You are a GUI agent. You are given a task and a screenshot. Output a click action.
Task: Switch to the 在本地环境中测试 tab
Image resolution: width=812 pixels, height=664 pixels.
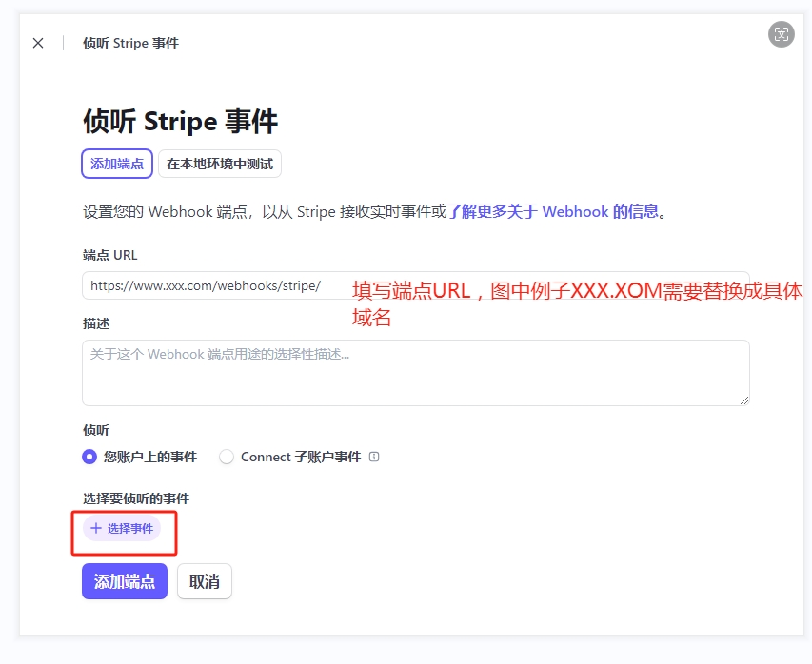pyautogui.click(x=220, y=164)
